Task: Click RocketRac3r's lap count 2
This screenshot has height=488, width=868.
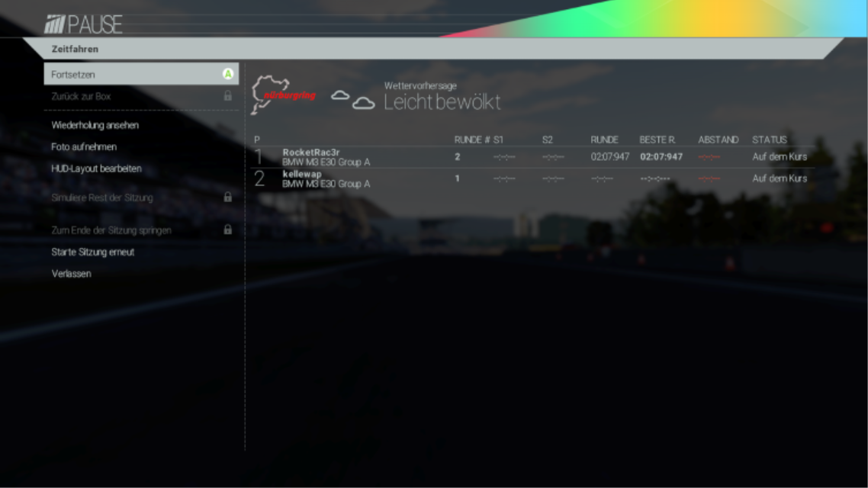Action: [x=457, y=157]
